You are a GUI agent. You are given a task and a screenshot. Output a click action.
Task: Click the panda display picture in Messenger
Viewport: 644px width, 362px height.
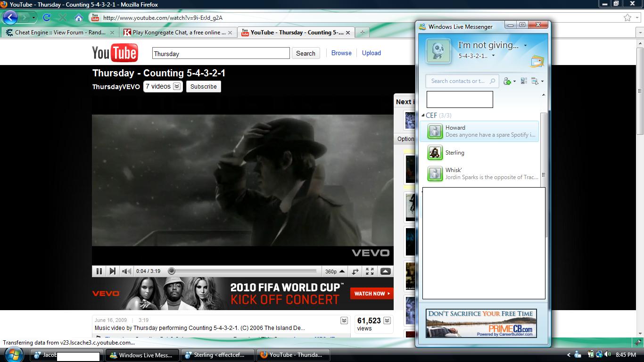[x=438, y=50]
